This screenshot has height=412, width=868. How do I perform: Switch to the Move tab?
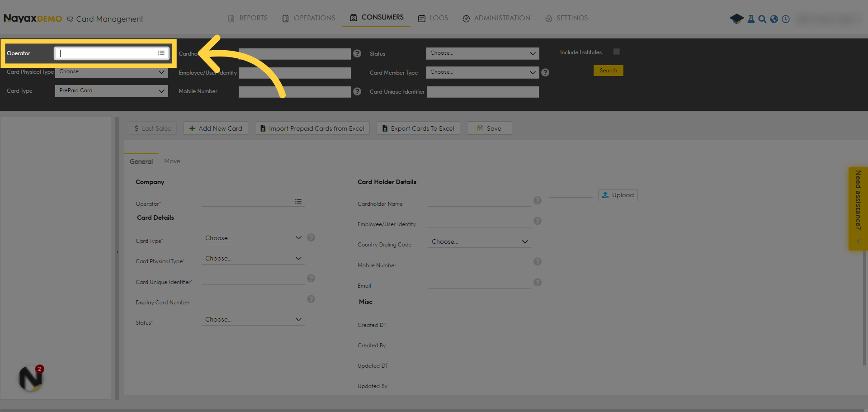point(172,161)
